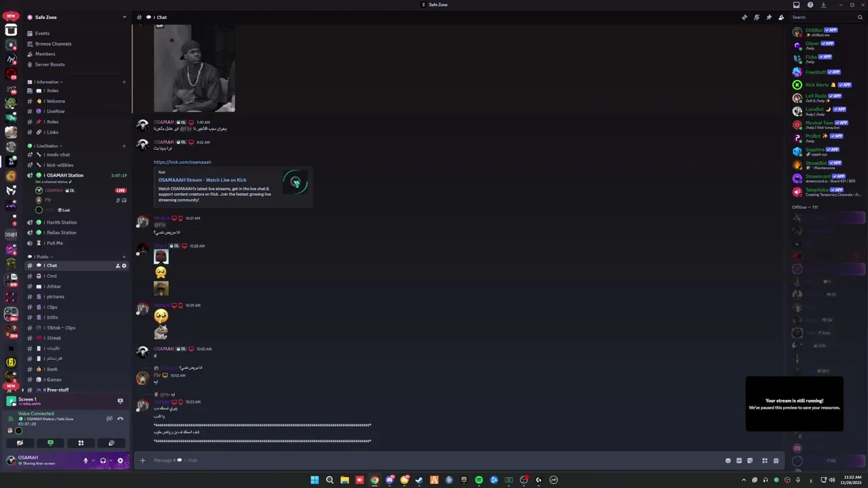Join the Pull.Me voice channel

(77, 243)
